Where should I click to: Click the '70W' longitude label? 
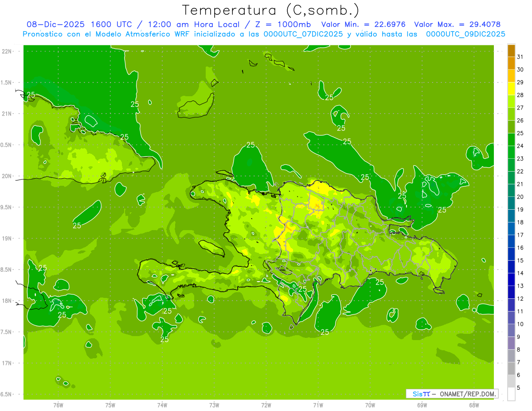point(370,405)
